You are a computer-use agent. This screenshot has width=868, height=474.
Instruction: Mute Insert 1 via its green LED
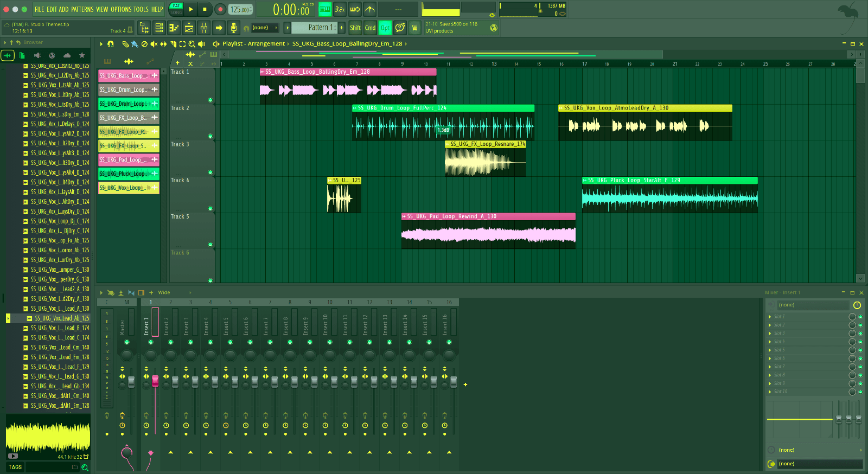[151, 342]
